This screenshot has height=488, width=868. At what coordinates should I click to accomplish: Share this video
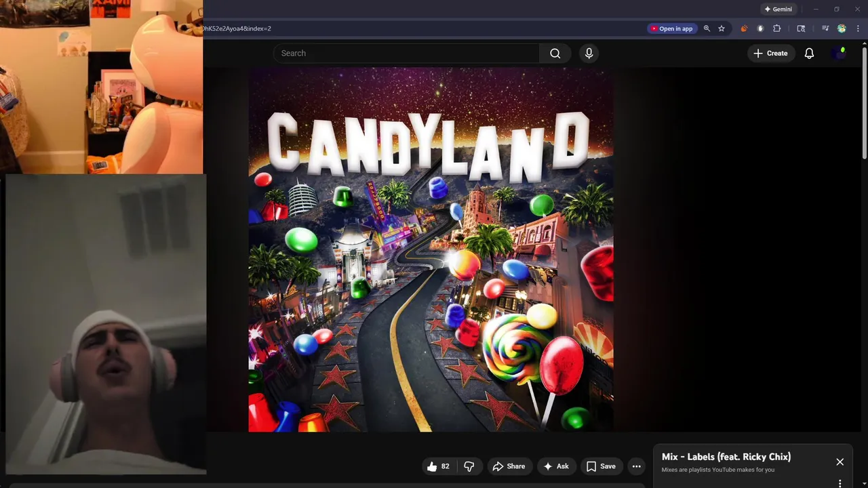(509, 466)
